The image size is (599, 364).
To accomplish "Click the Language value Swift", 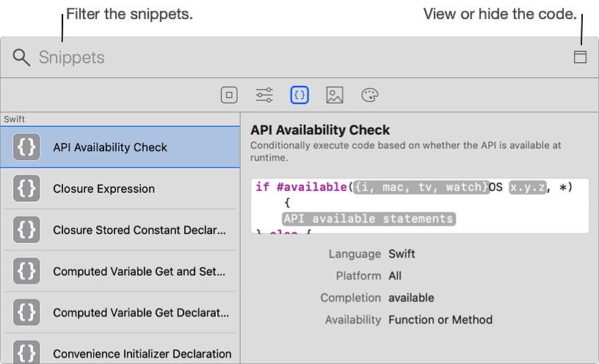I will click(x=402, y=254).
